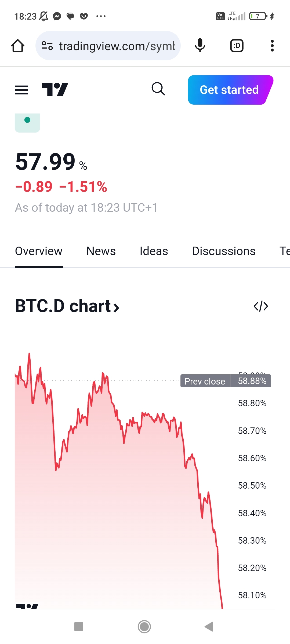The image size is (290, 644).
Task: Open the browser three-dot menu
Action: coord(272,46)
